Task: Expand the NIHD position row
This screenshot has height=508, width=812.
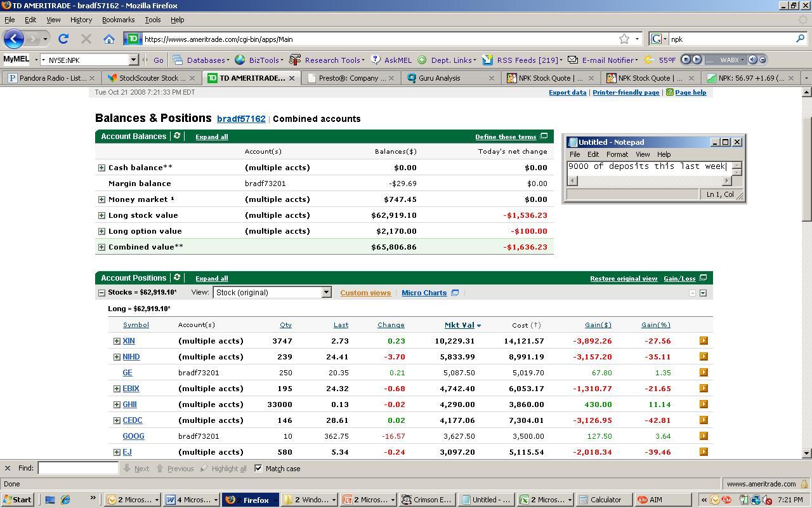Action: 117,357
